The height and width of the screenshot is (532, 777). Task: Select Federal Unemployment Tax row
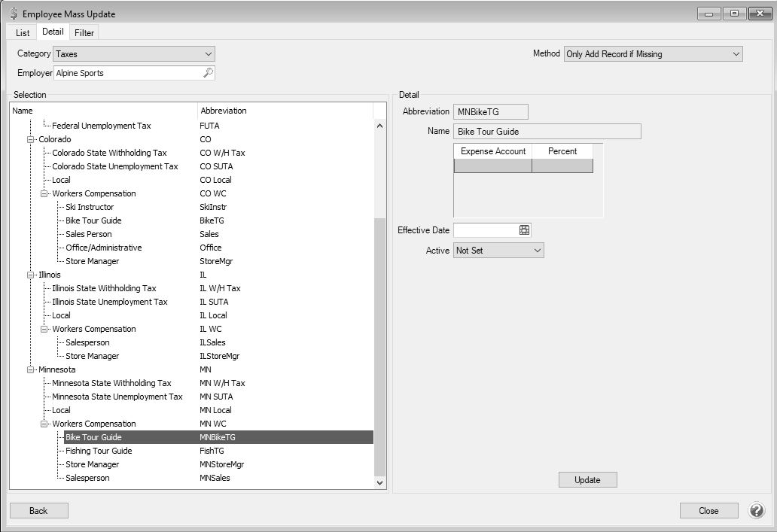point(102,126)
